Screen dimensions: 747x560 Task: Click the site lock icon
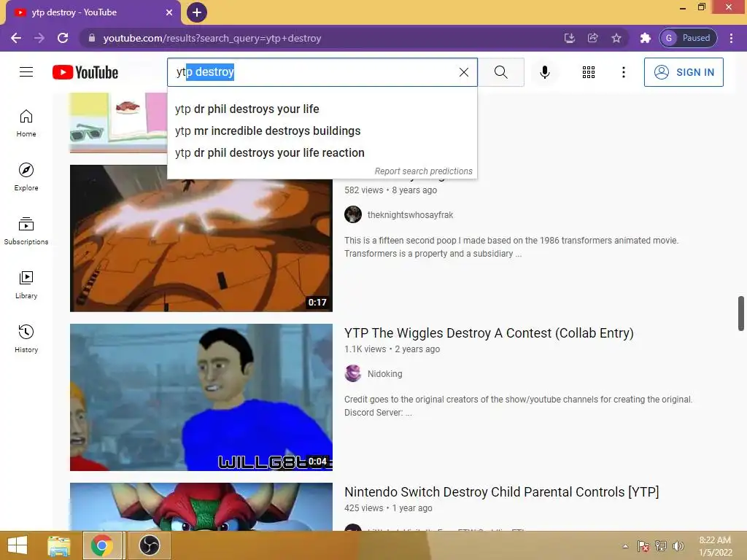point(91,38)
